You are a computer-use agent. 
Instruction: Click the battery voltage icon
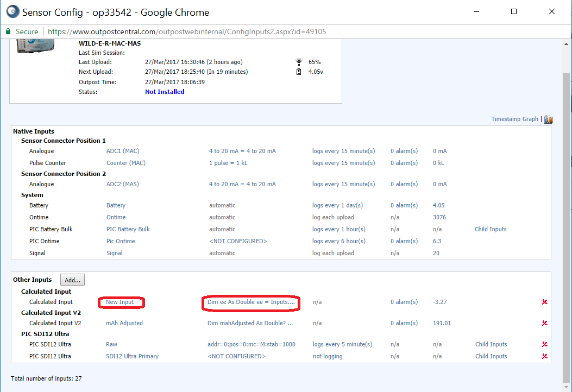298,72
